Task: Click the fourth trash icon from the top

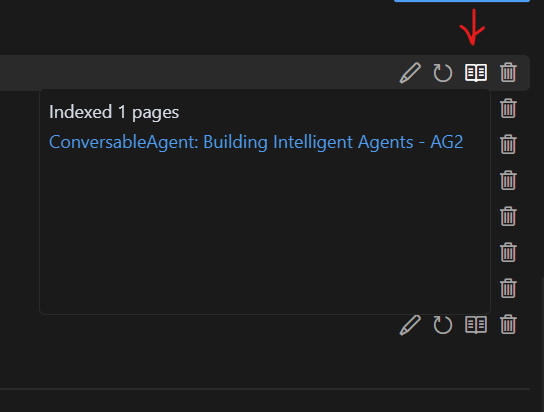Action: [508, 180]
